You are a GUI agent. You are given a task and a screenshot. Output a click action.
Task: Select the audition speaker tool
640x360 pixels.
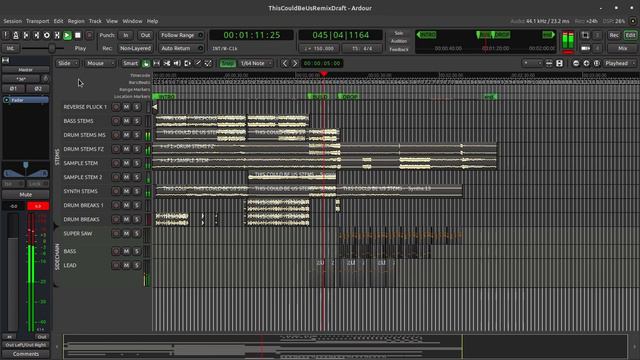pyautogui.click(x=177, y=63)
